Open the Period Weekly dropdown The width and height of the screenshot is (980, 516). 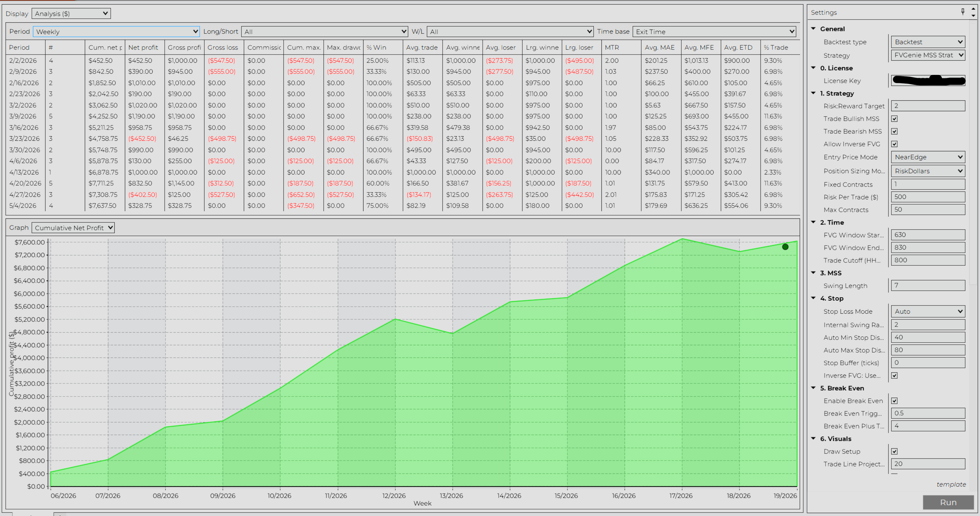coord(117,32)
